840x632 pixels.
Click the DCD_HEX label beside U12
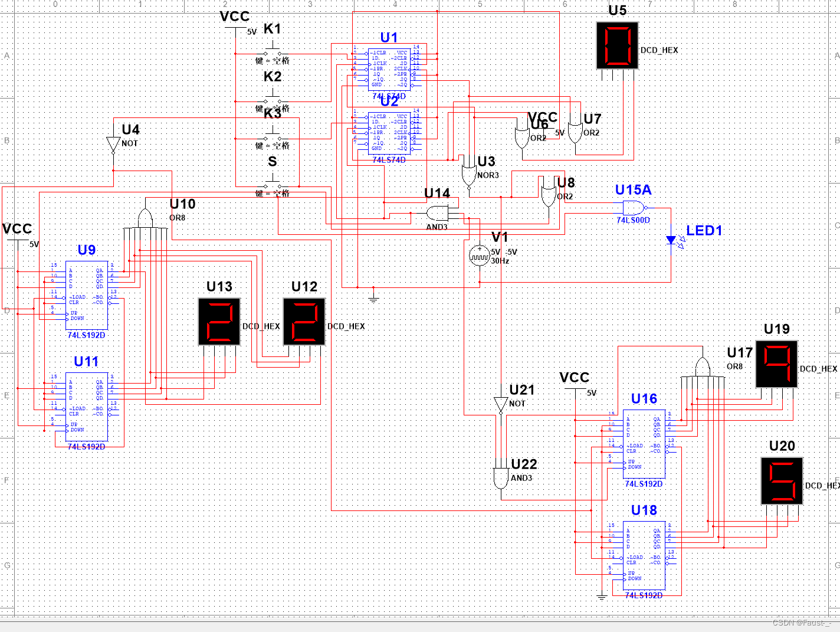click(x=346, y=326)
